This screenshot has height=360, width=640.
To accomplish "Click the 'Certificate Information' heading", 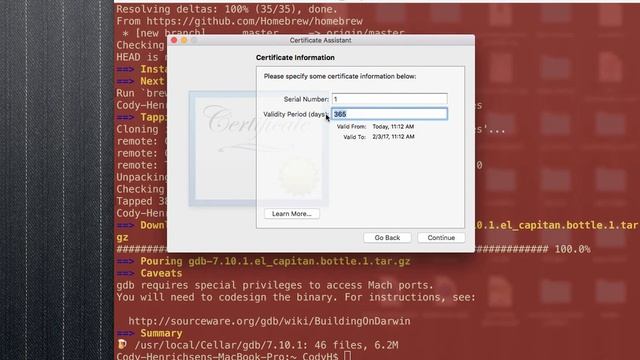I will pos(295,58).
